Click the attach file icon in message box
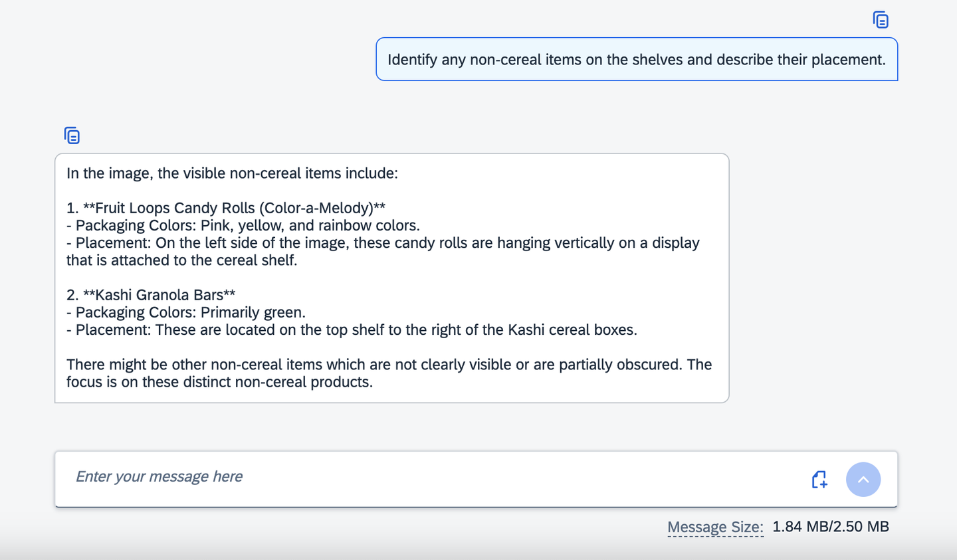 [x=819, y=479]
